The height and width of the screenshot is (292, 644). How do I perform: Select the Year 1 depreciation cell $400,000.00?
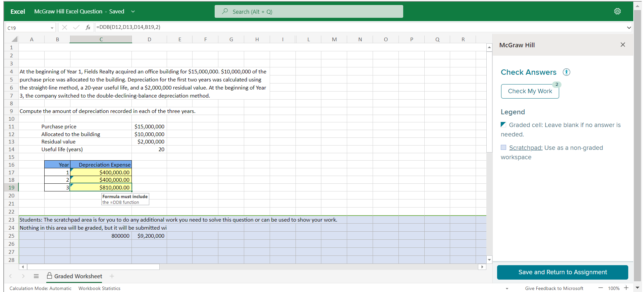coord(101,172)
